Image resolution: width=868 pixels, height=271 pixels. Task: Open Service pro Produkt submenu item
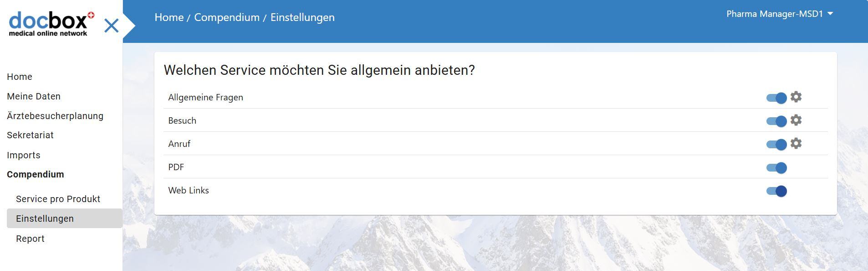click(58, 199)
